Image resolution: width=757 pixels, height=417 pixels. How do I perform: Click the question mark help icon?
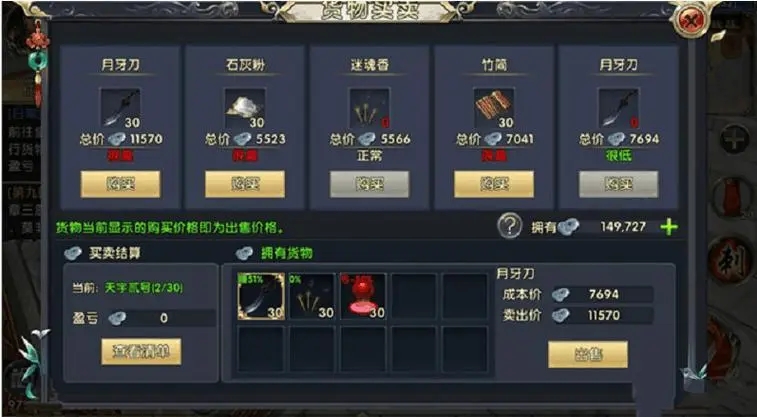(510, 226)
